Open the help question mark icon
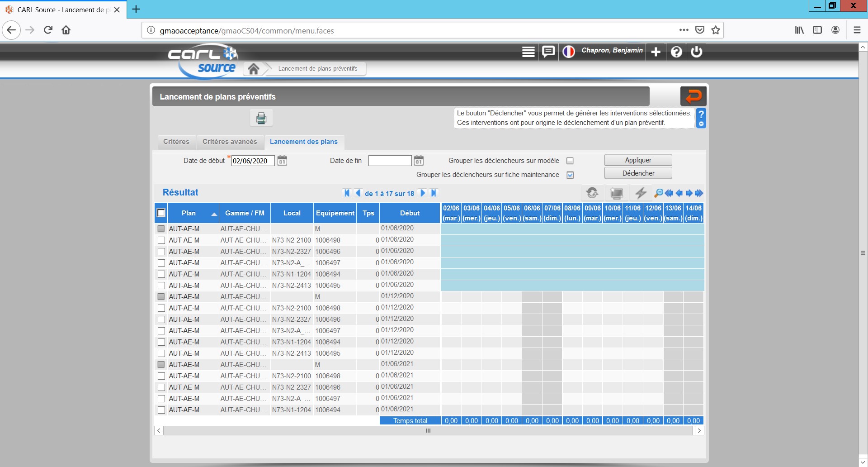 [x=676, y=52]
